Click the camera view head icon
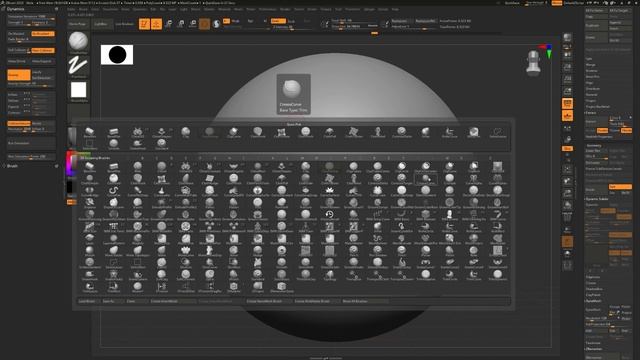This screenshot has width=640, height=360. 533,62
